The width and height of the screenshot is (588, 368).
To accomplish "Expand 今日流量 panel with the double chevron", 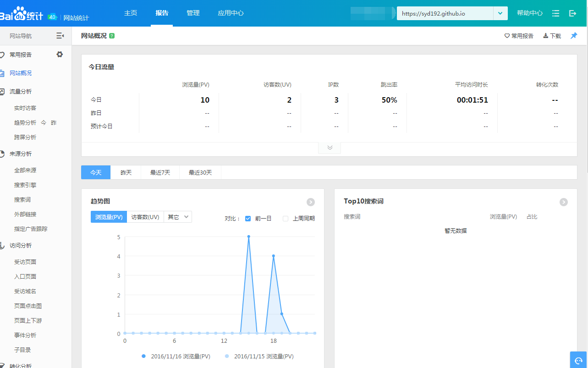I will tap(330, 148).
